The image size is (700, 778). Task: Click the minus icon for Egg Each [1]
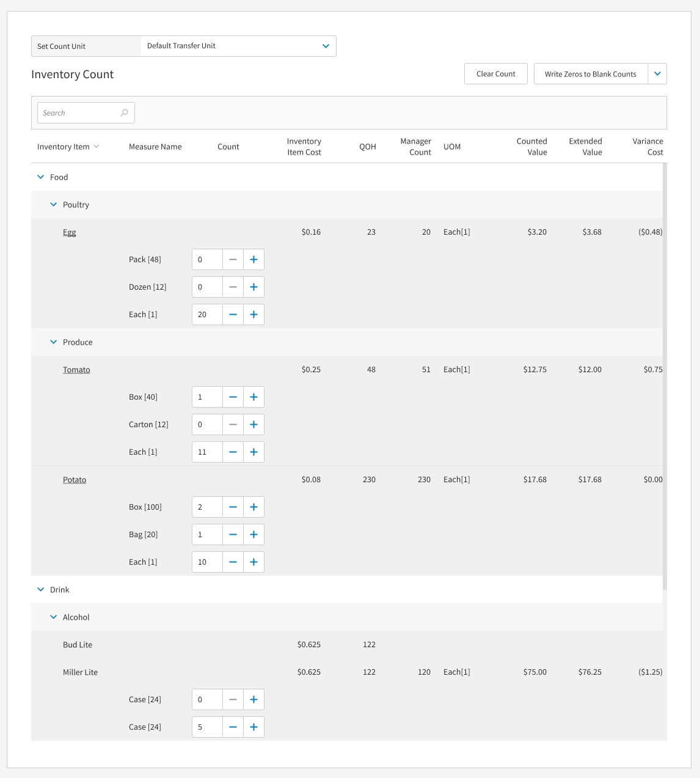point(233,314)
